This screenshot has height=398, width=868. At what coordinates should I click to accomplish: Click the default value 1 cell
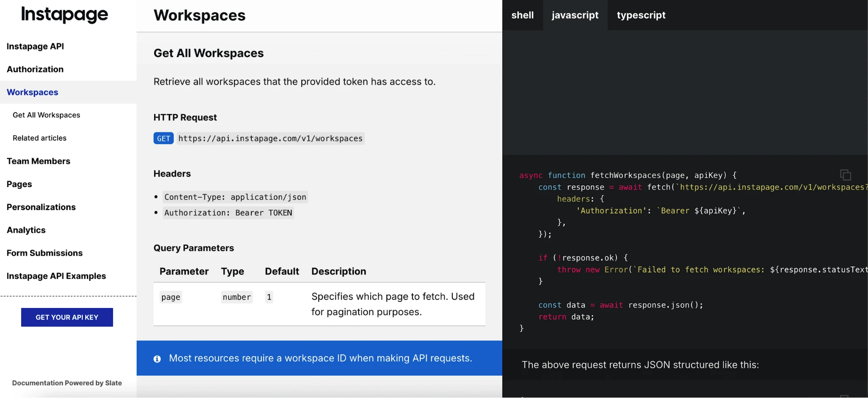[x=269, y=297]
